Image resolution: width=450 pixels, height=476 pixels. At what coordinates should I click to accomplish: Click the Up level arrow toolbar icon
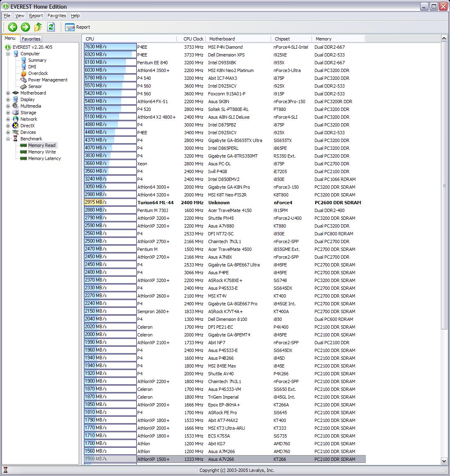pos(38,27)
